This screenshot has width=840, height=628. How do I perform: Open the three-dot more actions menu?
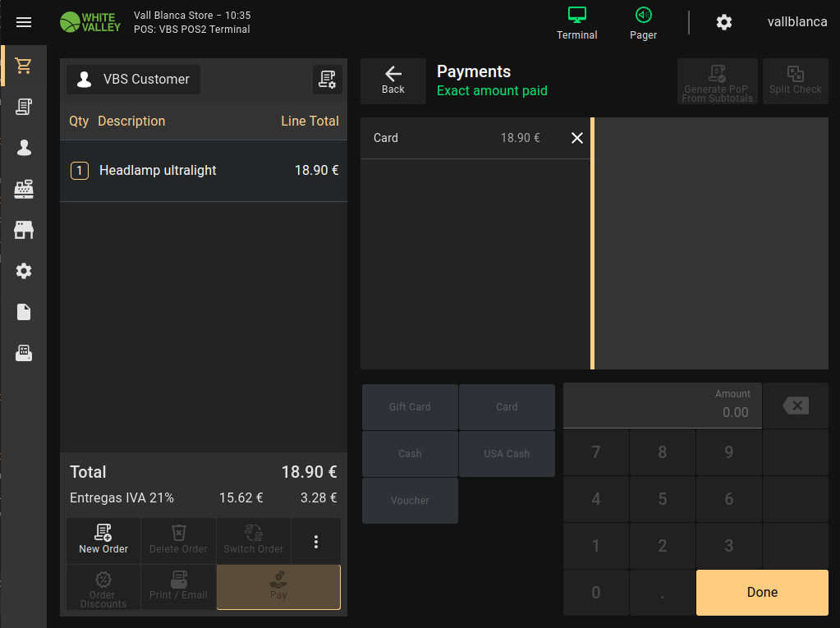click(316, 541)
